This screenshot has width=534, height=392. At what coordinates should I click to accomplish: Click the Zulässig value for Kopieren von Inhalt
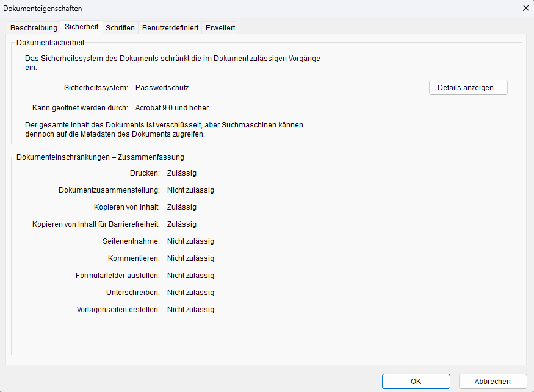[182, 207]
